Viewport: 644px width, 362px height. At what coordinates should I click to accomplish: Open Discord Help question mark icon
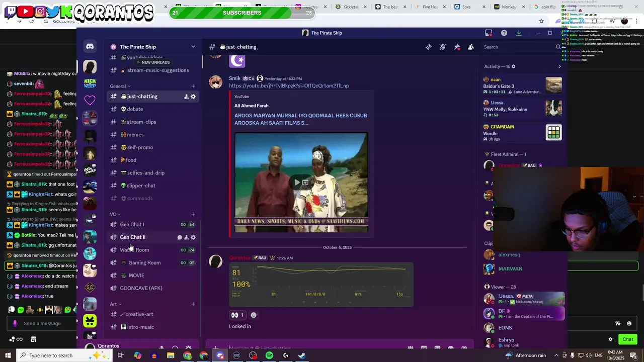[x=504, y=33]
